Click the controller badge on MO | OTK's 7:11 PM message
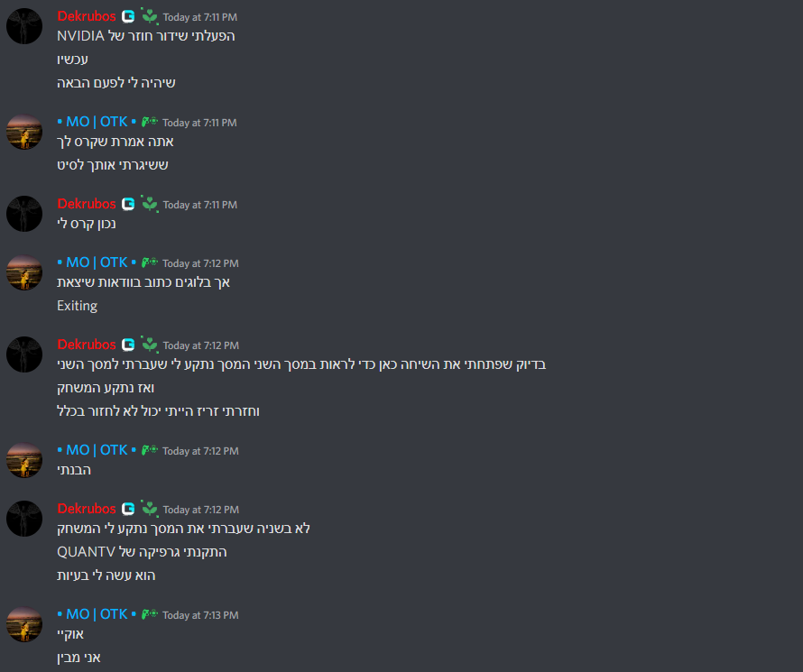This screenshot has height=672, width=803. tap(150, 122)
